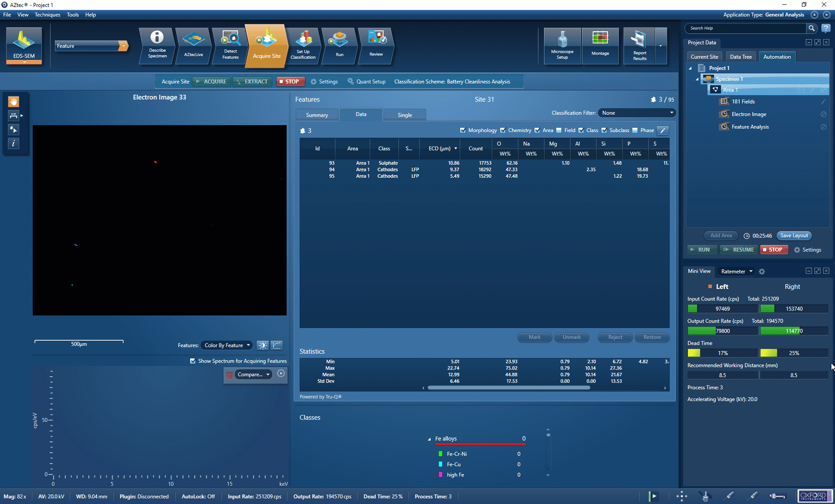835x504 pixels.
Task: Click the Microscope Setup icon
Action: [x=562, y=45]
